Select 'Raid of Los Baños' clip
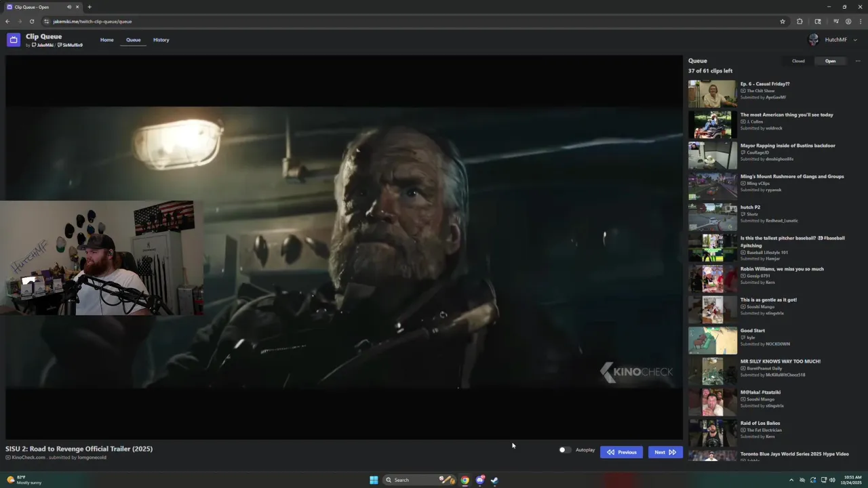The image size is (868, 488). (760, 423)
